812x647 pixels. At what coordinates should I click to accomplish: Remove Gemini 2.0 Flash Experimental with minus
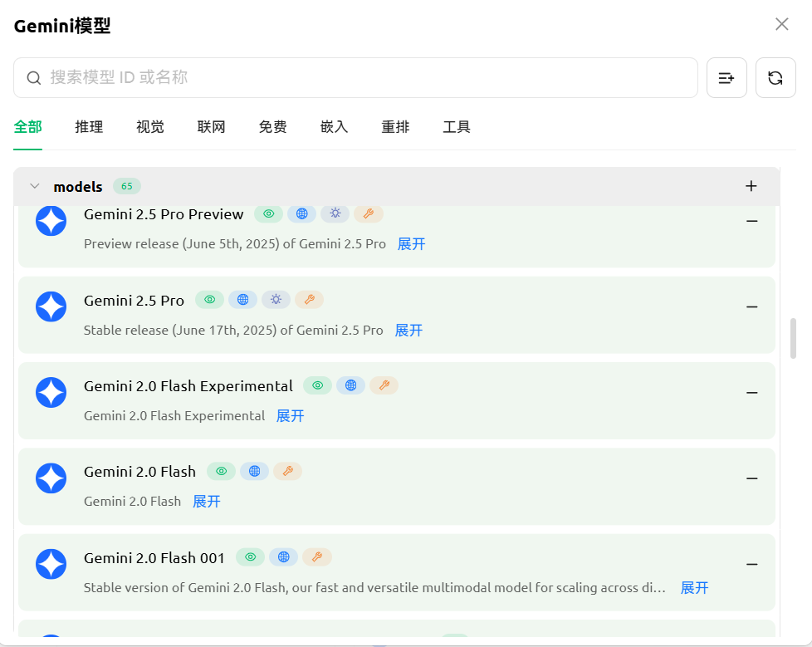click(752, 393)
